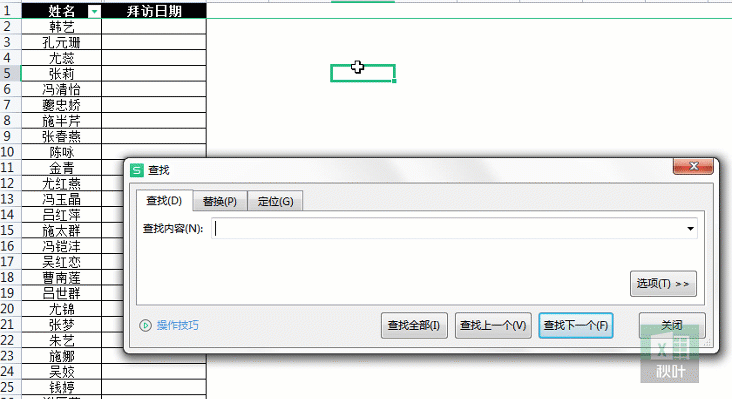Select cell containing 韩艺
732x399 pixels.
click(62, 27)
